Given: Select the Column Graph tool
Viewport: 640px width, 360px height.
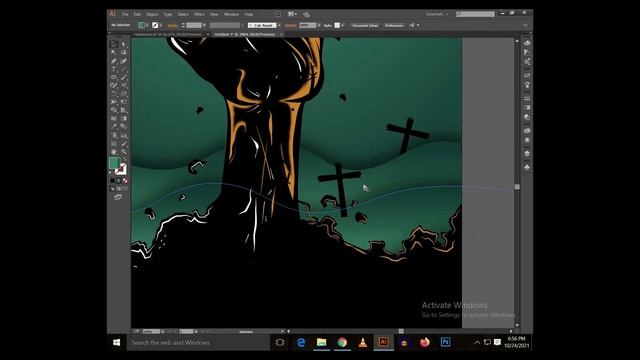Looking at the screenshot, I should (x=124, y=135).
